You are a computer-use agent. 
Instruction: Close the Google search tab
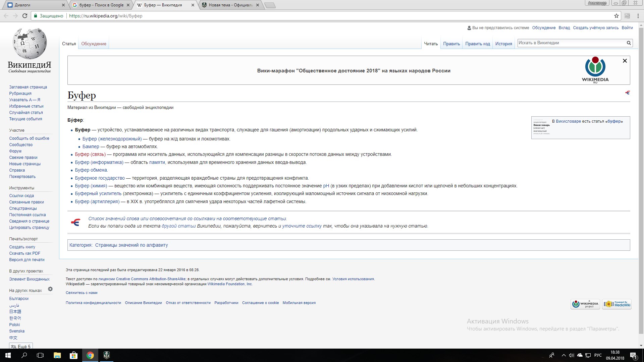(x=128, y=5)
